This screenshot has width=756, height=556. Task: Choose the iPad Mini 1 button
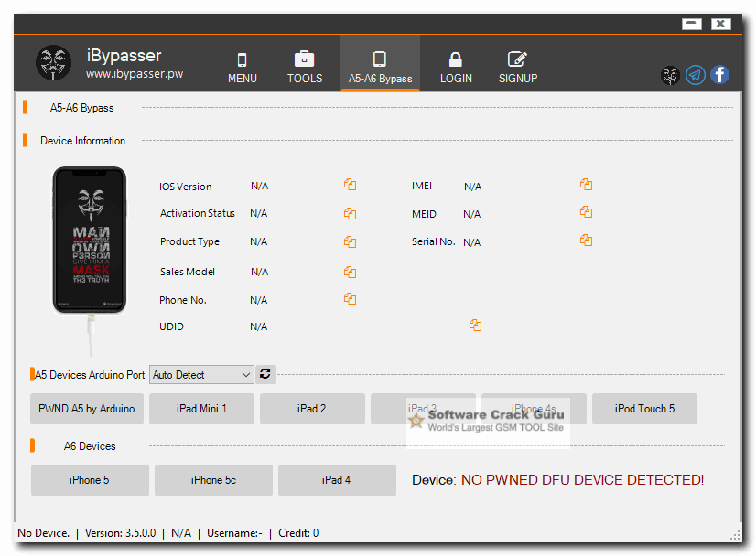click(x=201, y=409)
